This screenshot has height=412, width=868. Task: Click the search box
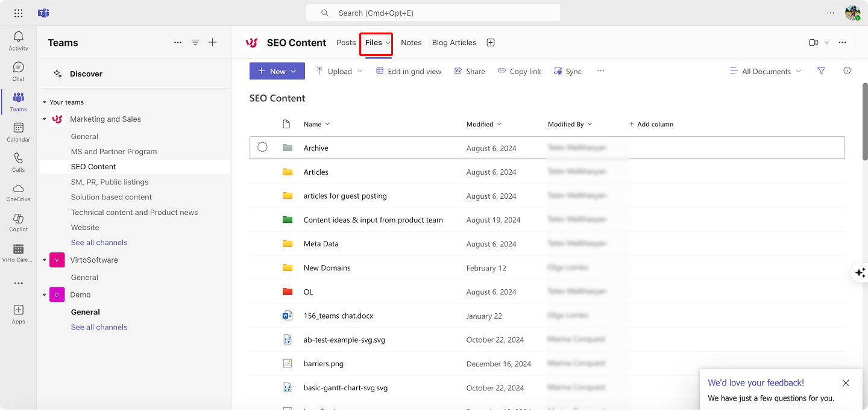point(433,13)
